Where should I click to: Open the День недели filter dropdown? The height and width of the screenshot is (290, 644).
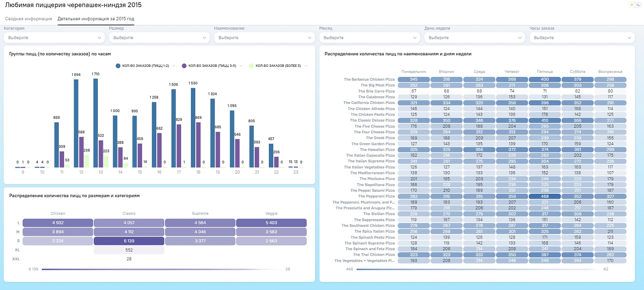[x=475, y=37]
